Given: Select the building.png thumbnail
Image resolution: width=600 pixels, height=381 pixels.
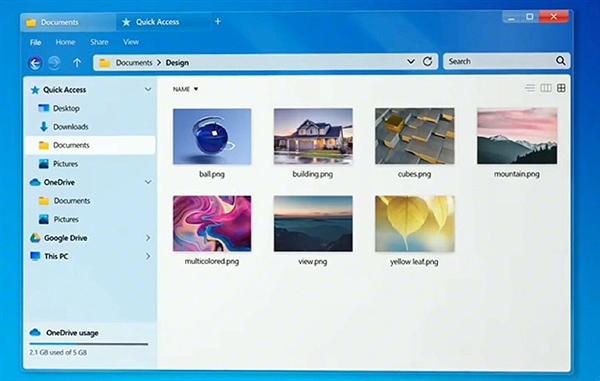Looking at the screenshot, I should (x=313, y=137).
